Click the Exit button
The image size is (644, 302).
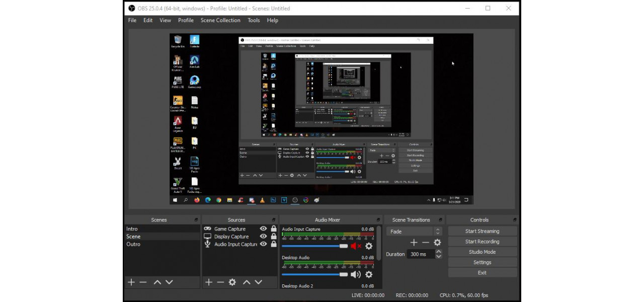(482, 273)
